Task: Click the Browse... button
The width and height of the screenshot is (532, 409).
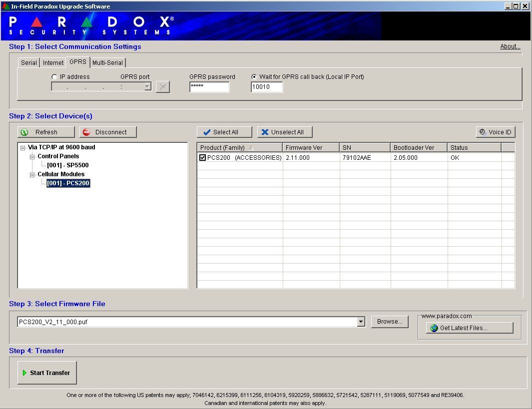Action: (x=390, y=322)
